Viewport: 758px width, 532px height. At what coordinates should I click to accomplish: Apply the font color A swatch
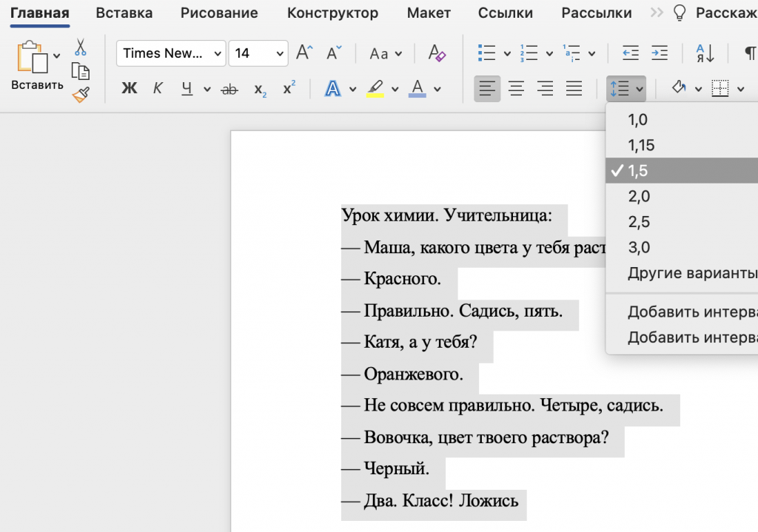[x=417, y=89]
